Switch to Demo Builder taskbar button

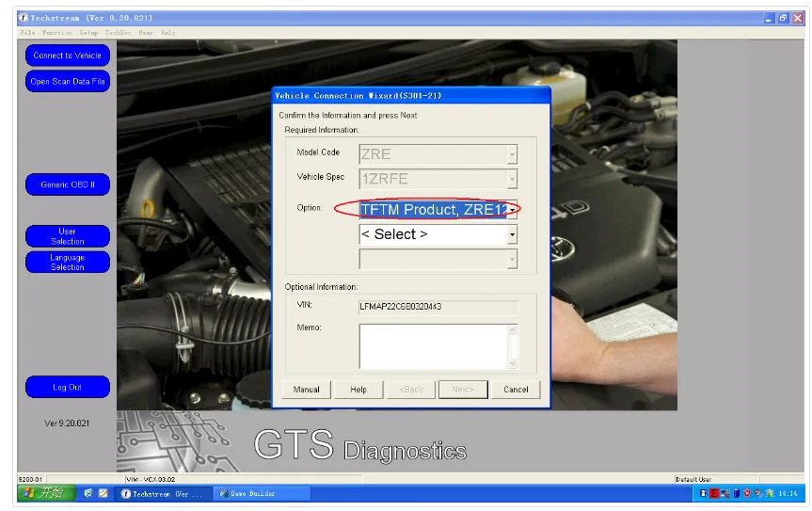coord(262,494)
